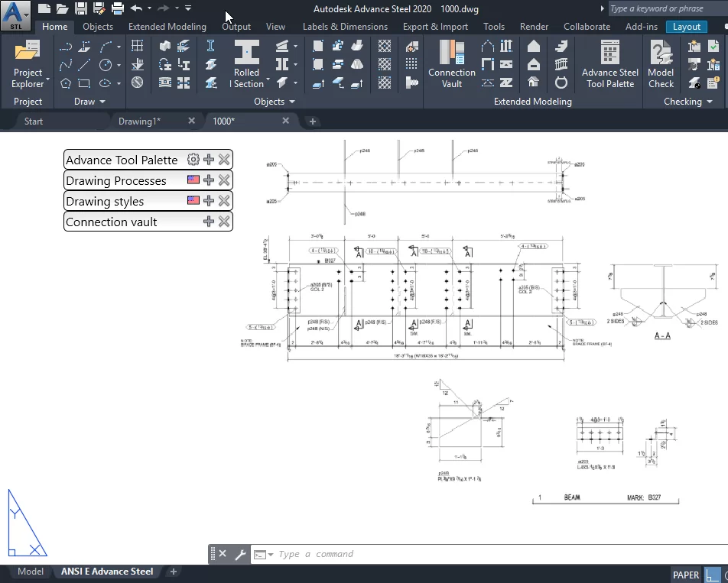Image resolution: width=728 pixels, height=583 pixels.
Task: Run the Model Check tool
Action: 661,64
